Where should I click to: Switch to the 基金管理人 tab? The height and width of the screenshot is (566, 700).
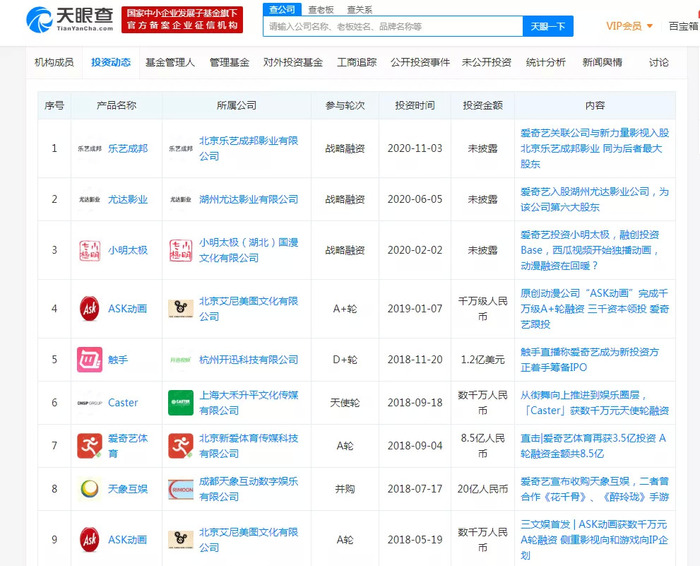click(170, 62)
